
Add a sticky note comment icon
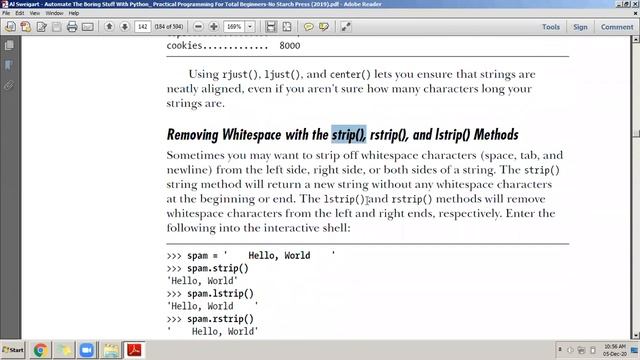pyautogui.click(x=309, y=27)
